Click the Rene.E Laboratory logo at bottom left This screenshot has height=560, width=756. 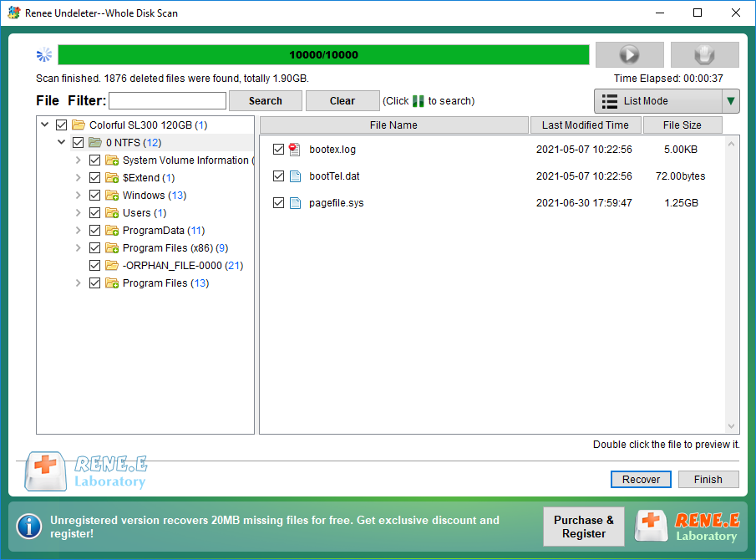point(86,471)
